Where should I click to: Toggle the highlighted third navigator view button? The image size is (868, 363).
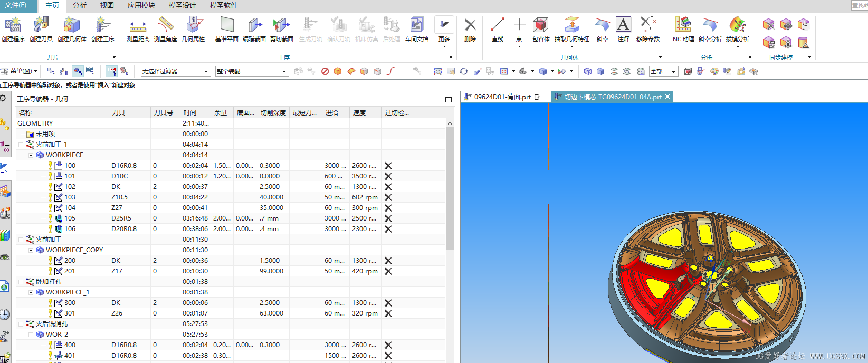click(78, 71)
